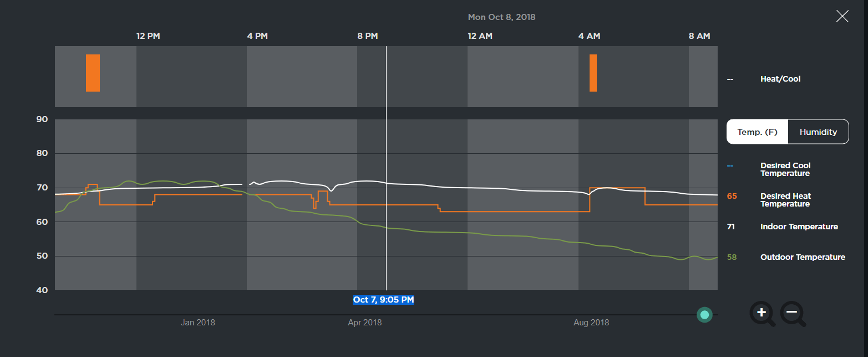Toggle the Indoor Temperature series visibility
This screenshot has width=868, height=357.
pos(800,227)
